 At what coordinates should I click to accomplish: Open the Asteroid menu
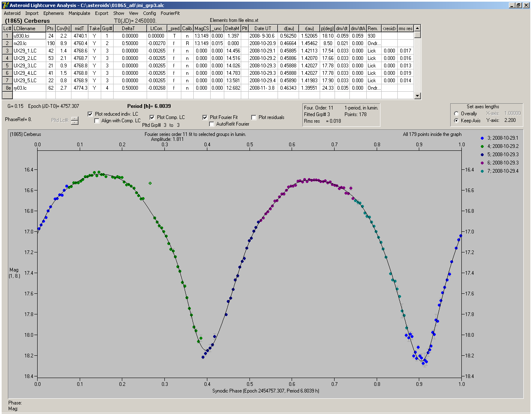[12, 13]
